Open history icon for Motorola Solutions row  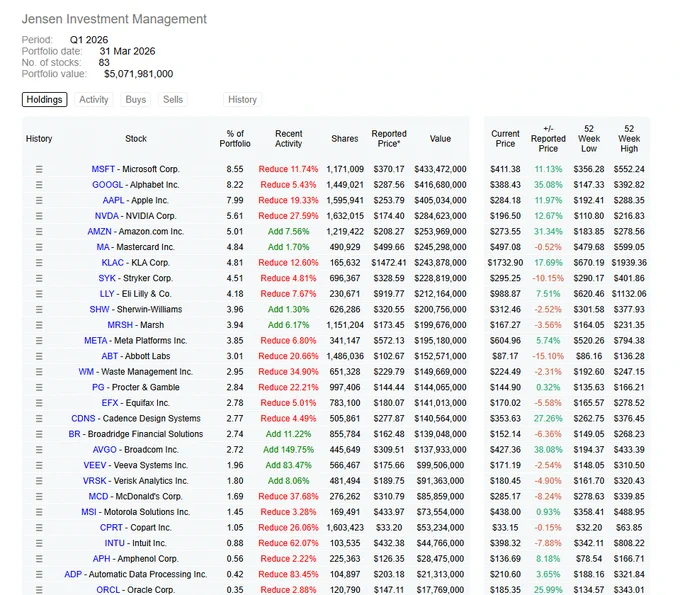click(39, 512)
